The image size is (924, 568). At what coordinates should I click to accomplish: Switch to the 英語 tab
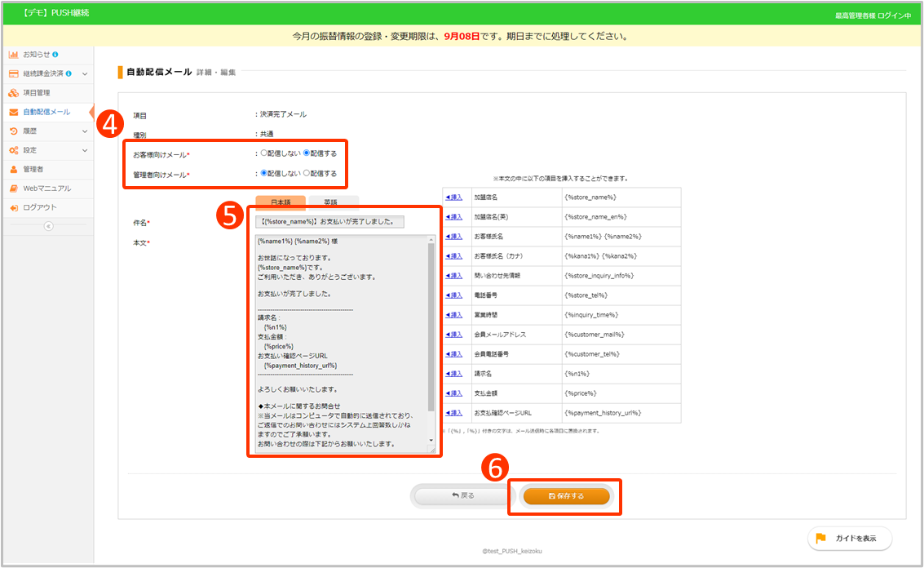coord(329,202)
